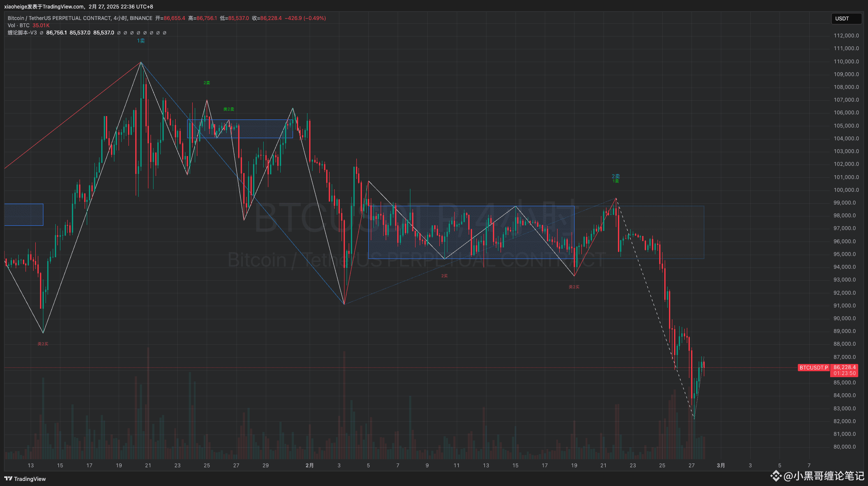Viewport: 868px width, 486px height.
Task: Click the 缠论脚本-V3 indicator name
Action: [22, 33]
